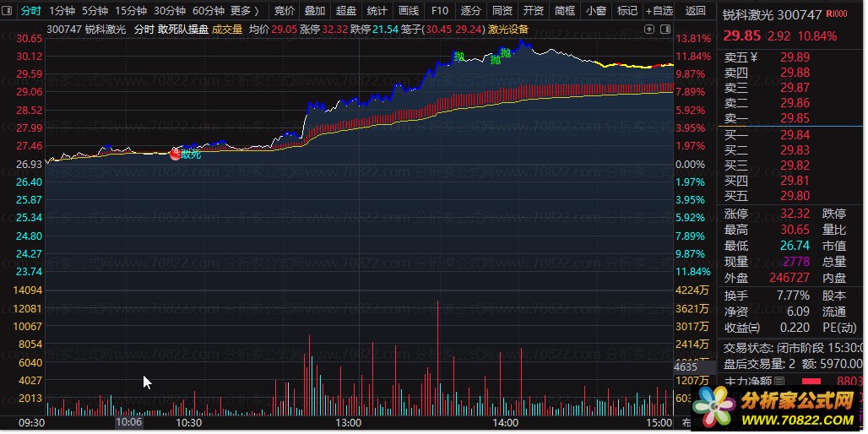Screen dimensions: 868x434
Task: Click the 换手 value 7.77%
Action: pyautogui.click(x=793, y=296)
